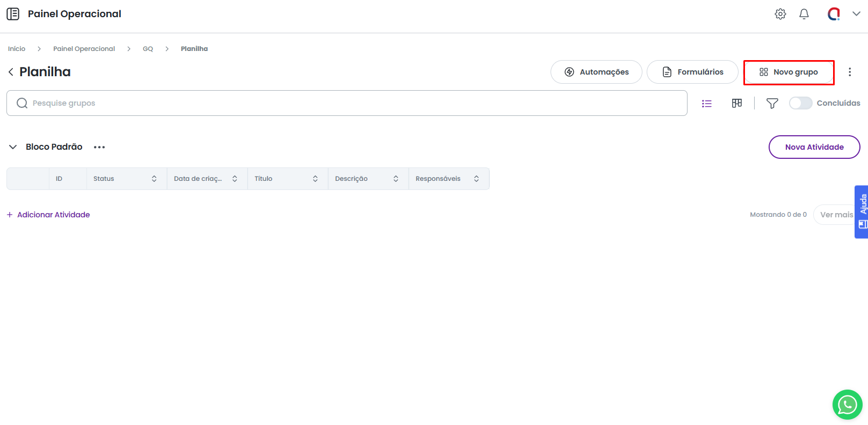Click the notifications bell icon
This screenshot has height=425, width=868.
point(804,14)
